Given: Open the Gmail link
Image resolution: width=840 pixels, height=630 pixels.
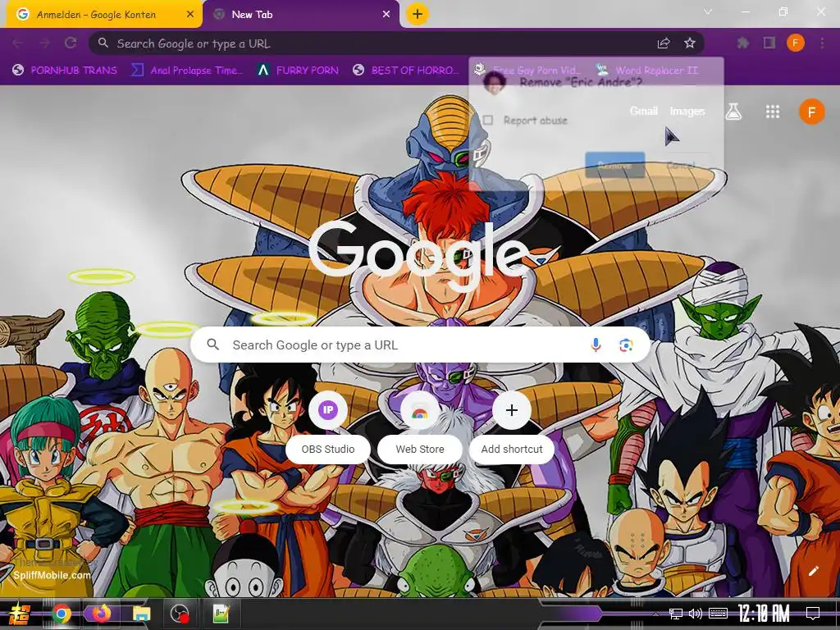Looking at the screenshot, I should click(643, 111).
